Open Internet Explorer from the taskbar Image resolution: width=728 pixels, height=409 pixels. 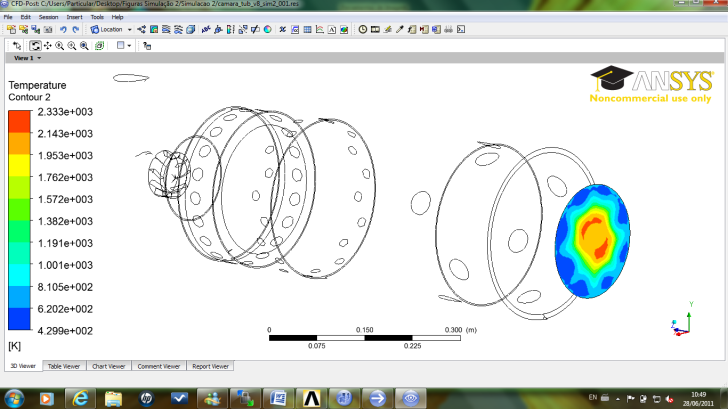[x=79, y=398]
